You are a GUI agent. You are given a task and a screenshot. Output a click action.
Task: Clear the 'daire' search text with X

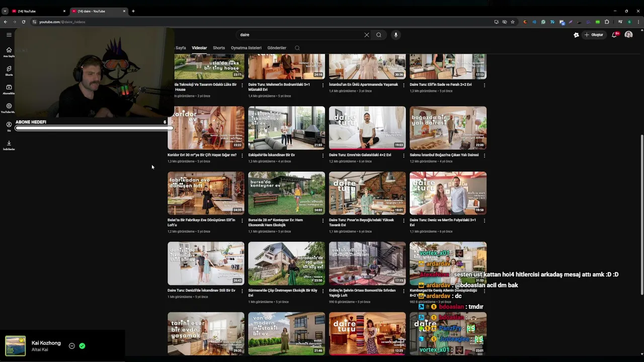coord(367,35)
